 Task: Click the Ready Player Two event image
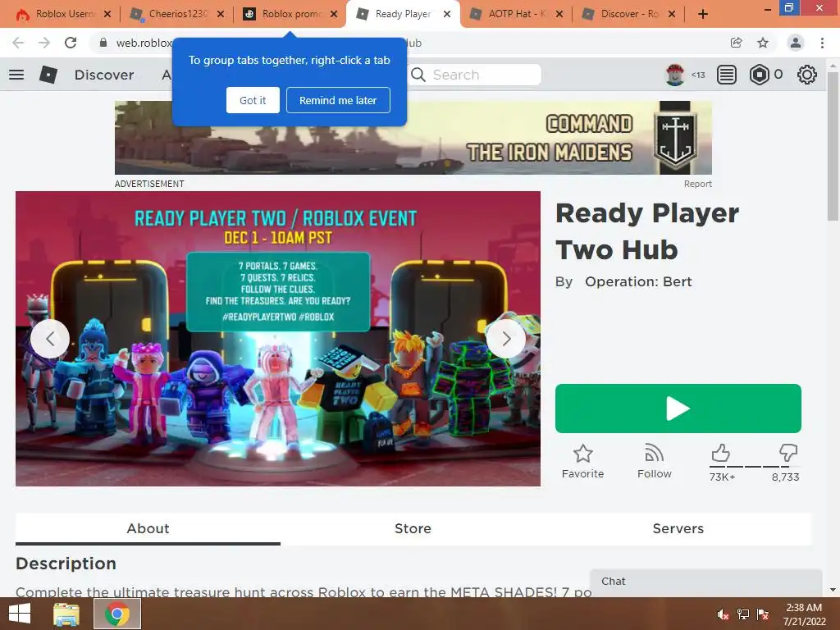tap(278, 339)
